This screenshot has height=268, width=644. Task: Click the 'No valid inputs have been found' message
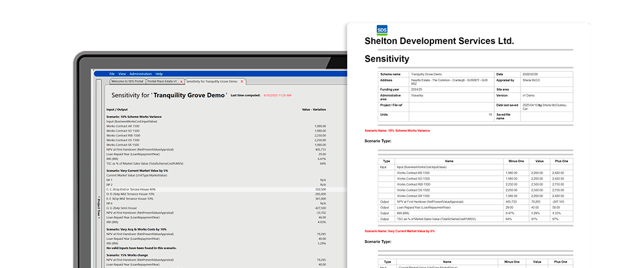pyautogui.click(x=142, y=248)
